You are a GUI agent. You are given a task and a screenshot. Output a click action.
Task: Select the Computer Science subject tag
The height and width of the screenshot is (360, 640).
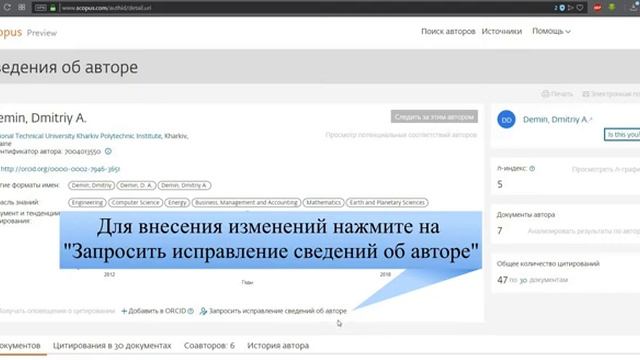pyautogui.click(x=135, y=202)
